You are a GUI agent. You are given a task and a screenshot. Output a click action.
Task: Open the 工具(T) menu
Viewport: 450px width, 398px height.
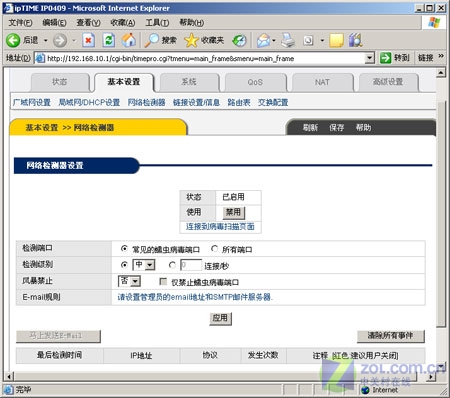(x=157, y=23)
